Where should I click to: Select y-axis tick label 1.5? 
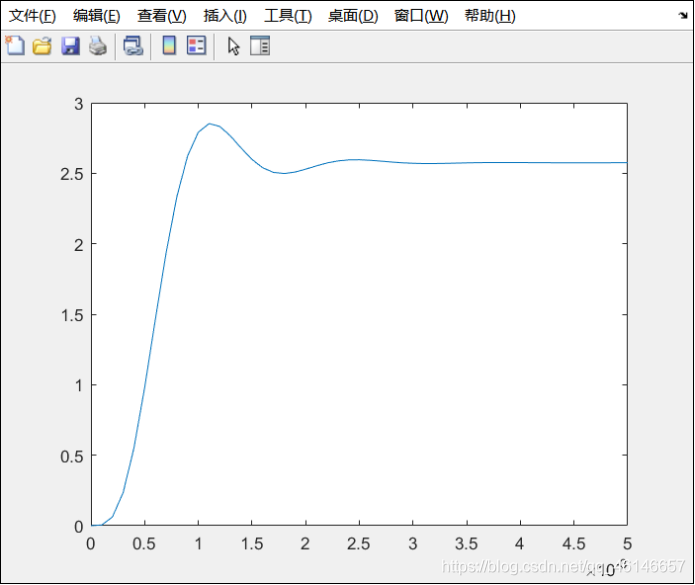pos(72,316)
